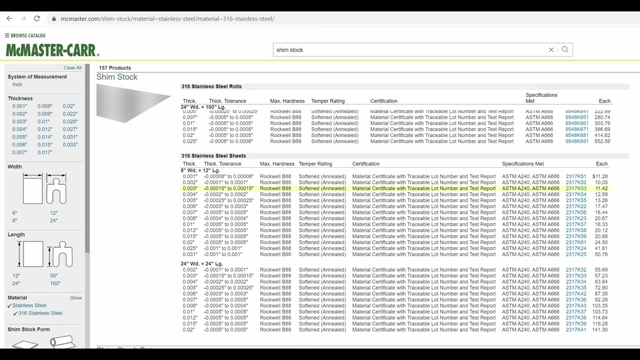Click the 316 Stainless Steel Rolls header
The height and width of the screenshot is (360, 640).
tap(211, 87)
